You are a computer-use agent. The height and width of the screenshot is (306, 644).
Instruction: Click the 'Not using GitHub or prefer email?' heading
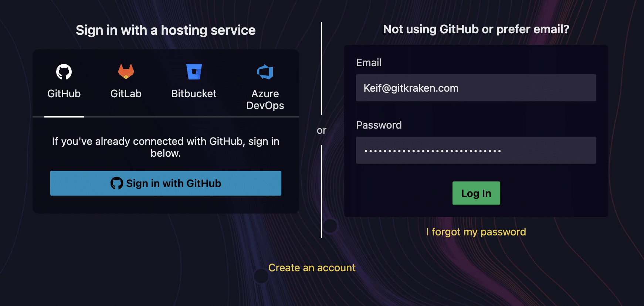point(476,29)
